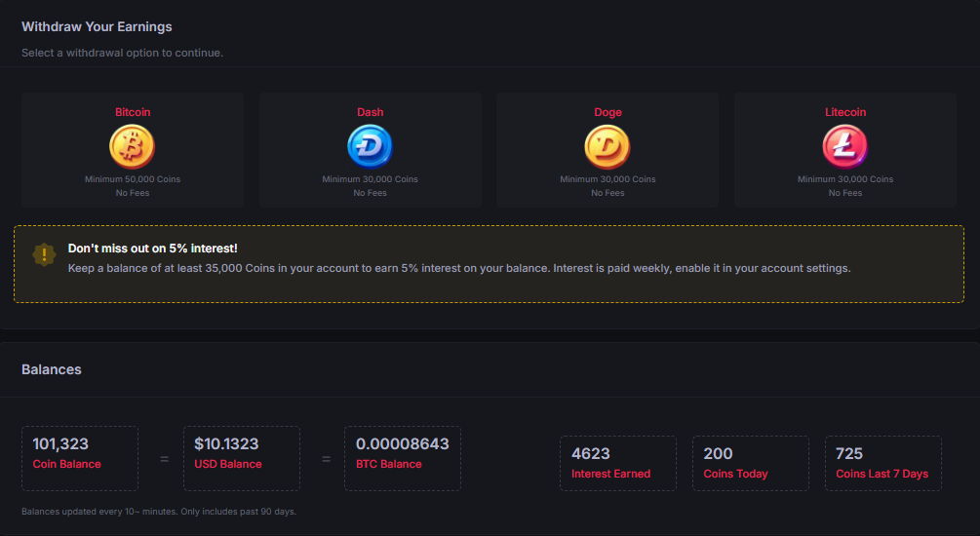
Task: Click the 'BTC Balance' label
Action: click(388, 464)
